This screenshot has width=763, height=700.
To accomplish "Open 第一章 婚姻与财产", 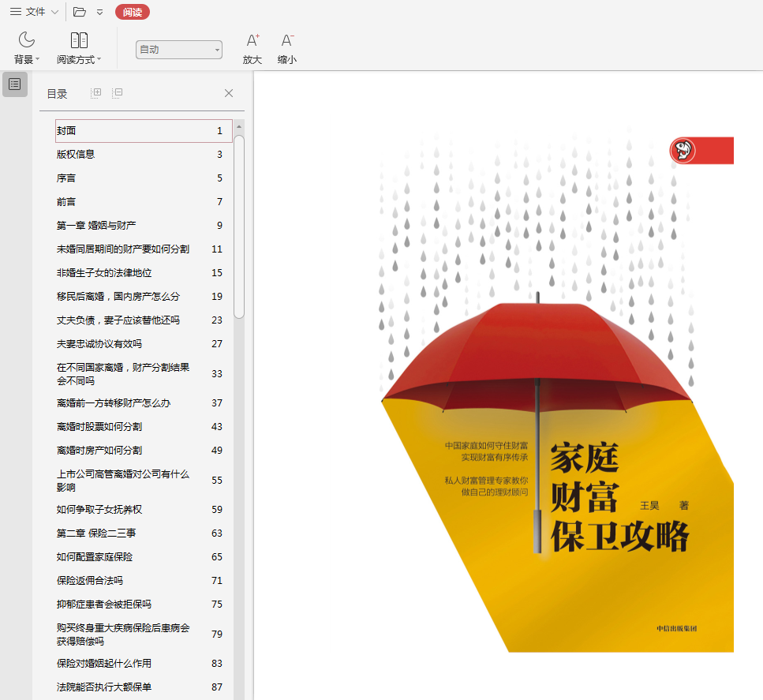I will 144,226.
